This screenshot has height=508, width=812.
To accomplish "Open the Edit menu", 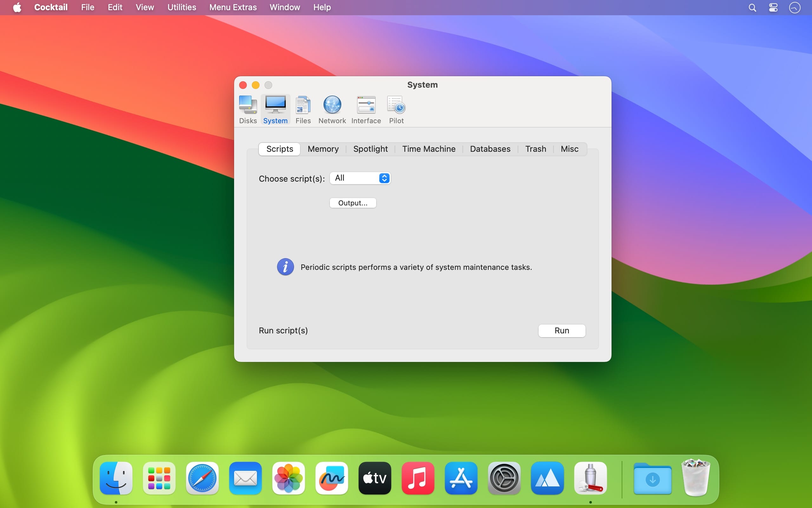I will (x=115, y=7).
